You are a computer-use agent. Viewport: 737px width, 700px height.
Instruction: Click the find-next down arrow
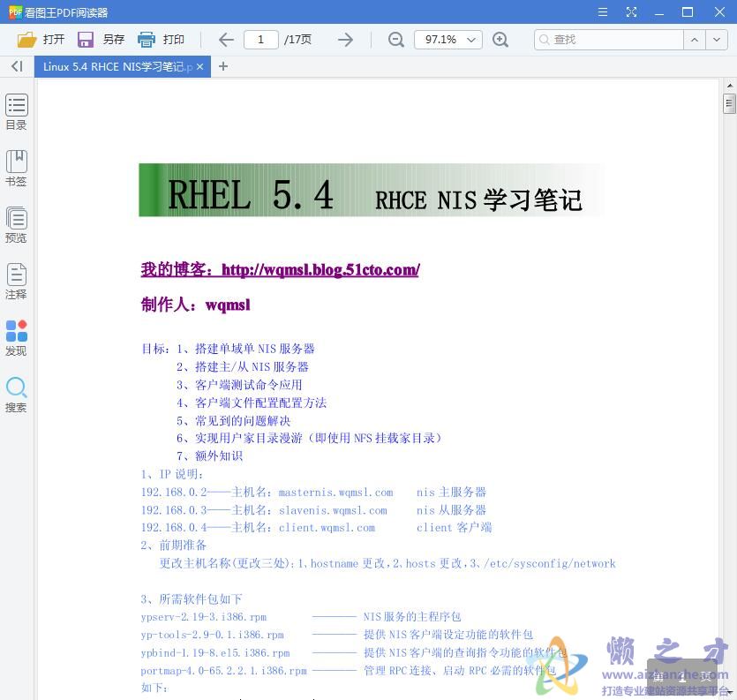(717, 39)
